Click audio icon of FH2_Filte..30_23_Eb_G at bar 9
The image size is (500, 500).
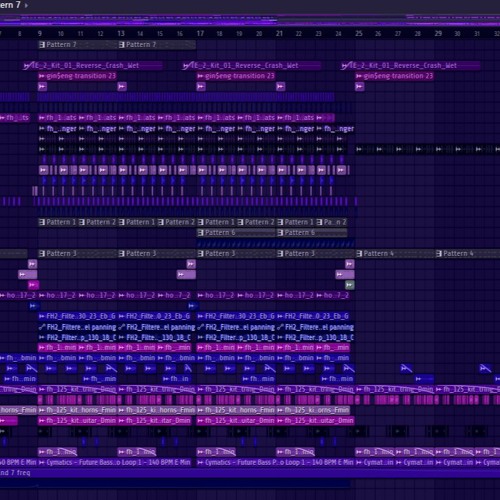(x=42, y=316)
